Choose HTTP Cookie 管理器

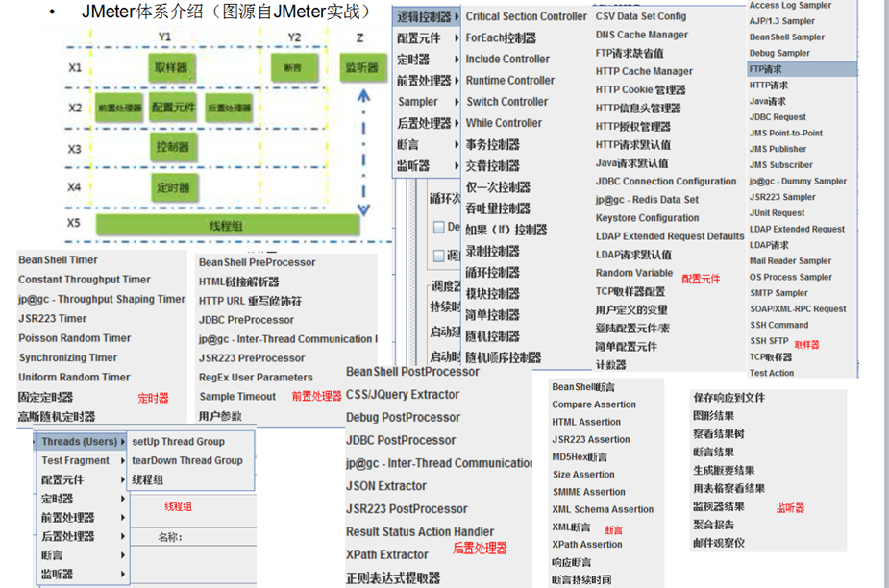click(x=640, y=89)
